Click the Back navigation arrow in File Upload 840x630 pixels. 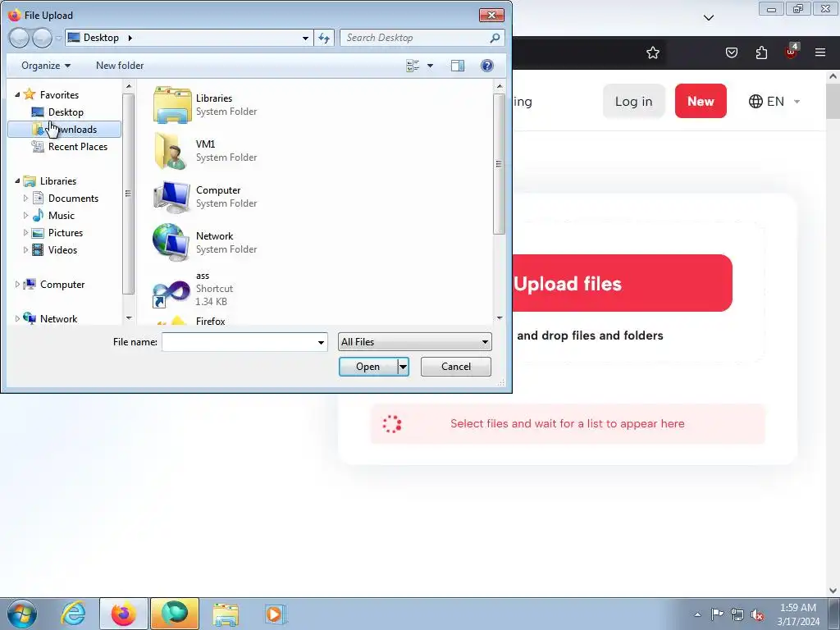(x=20, y=38)
